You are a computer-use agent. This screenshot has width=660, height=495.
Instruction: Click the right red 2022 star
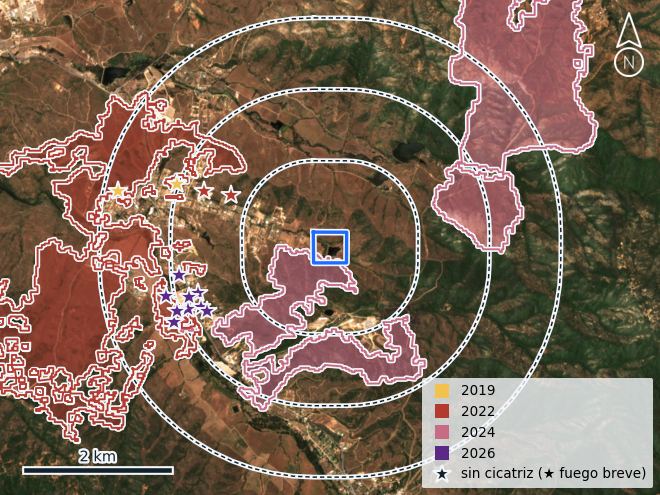pyautogui.click(x=231, y=195)
